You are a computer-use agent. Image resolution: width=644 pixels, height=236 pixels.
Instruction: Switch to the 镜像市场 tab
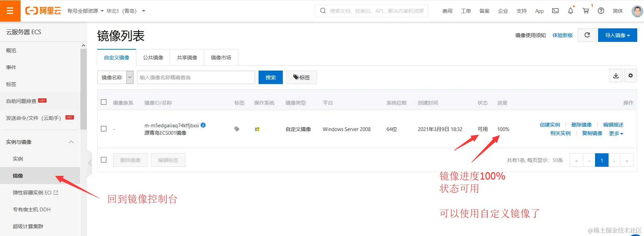[x=221, y=57]
